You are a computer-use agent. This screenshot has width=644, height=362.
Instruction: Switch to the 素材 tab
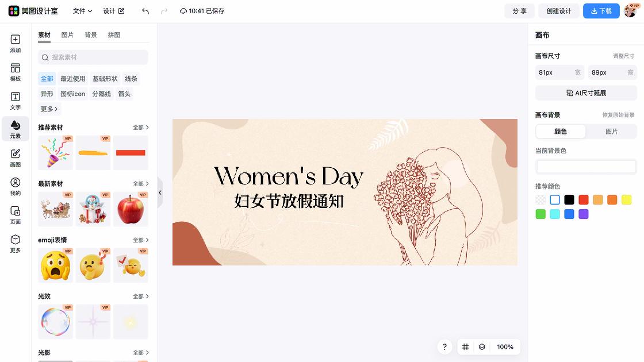[44, 35]
